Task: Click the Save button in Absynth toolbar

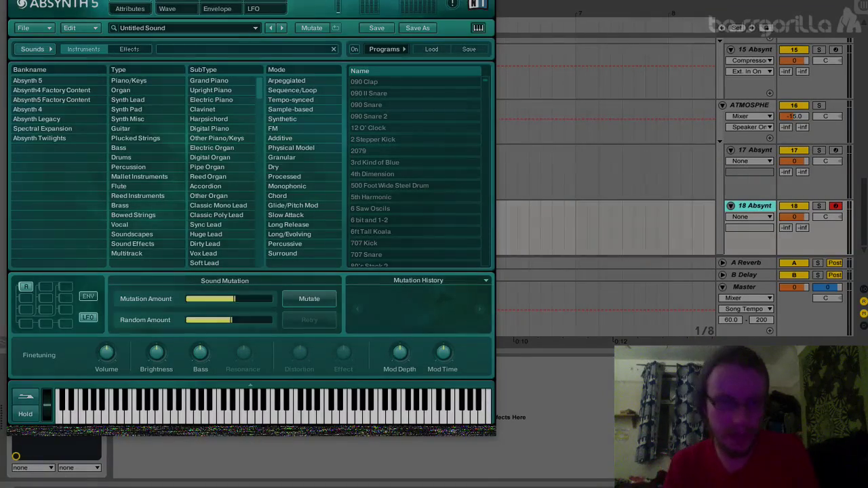Action: pyautogui.click(x=376, y=28)
